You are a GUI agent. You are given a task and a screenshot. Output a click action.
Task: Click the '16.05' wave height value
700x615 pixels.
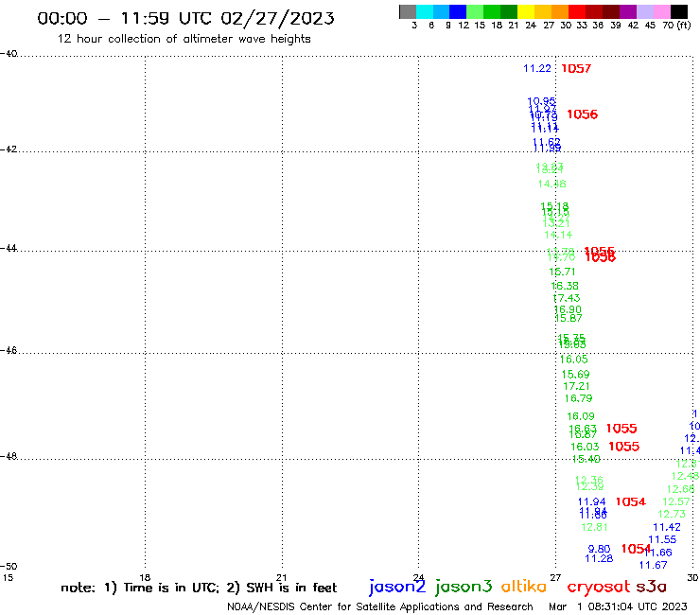click(573, 360)
